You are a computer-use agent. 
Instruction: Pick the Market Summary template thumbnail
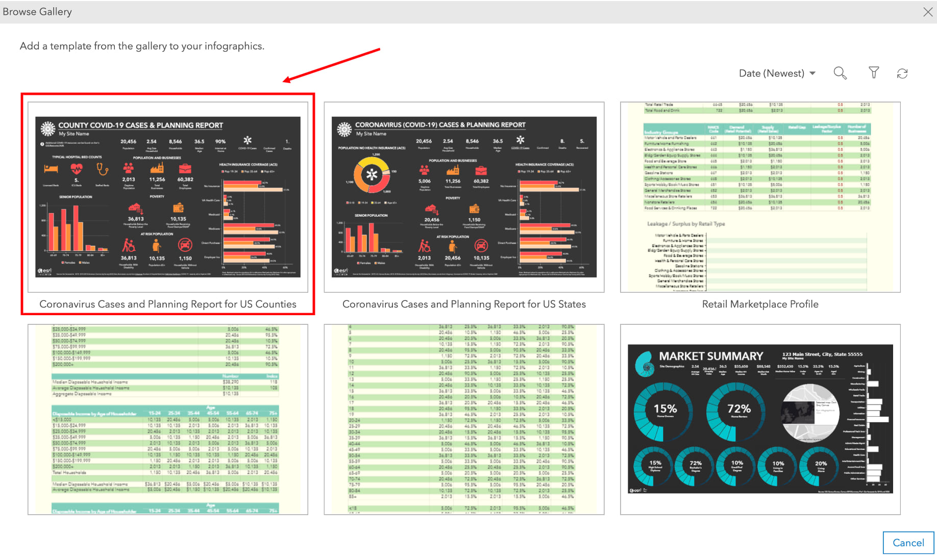760,419
